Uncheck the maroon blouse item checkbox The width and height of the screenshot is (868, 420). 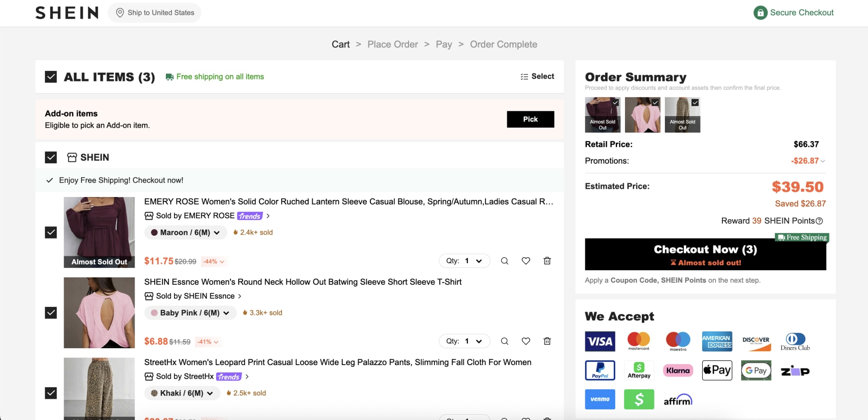[51, 233]
